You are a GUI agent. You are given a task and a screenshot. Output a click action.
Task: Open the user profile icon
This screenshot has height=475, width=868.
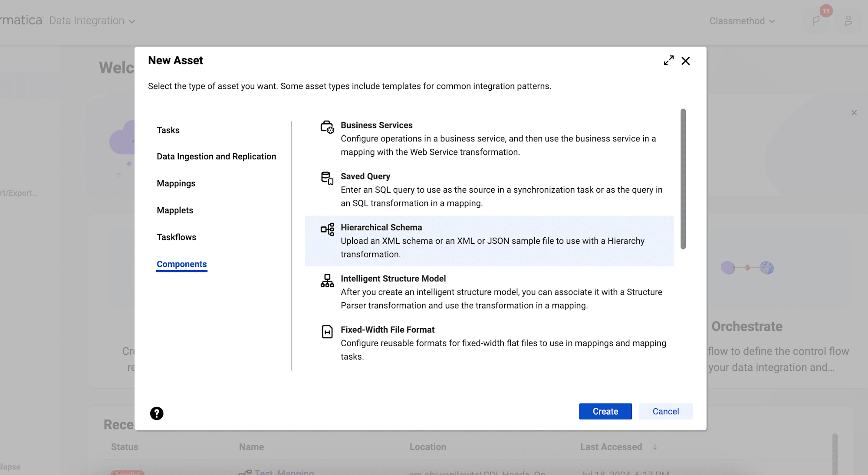pyautogui.click(x=848, y=21)
